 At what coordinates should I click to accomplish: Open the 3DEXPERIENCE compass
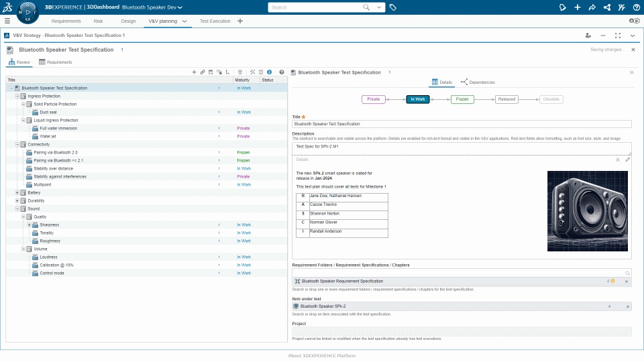point(28,12)
